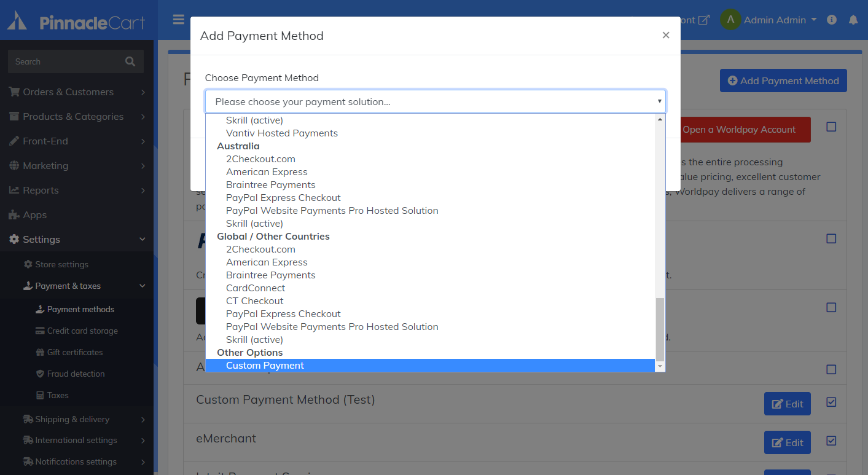Edit the eMerchant payment method
Image resolution: width=868 pixels, height=475 pixels.
(x=787, y=442)
